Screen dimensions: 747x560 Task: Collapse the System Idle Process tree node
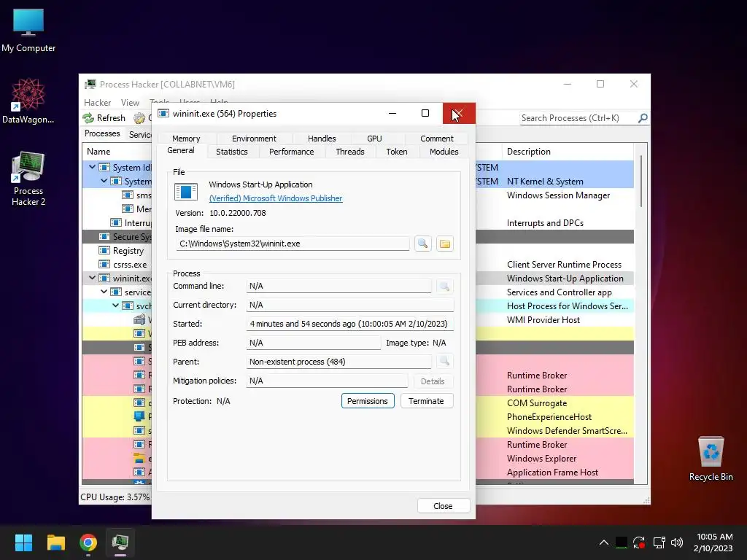pos(93,167)
